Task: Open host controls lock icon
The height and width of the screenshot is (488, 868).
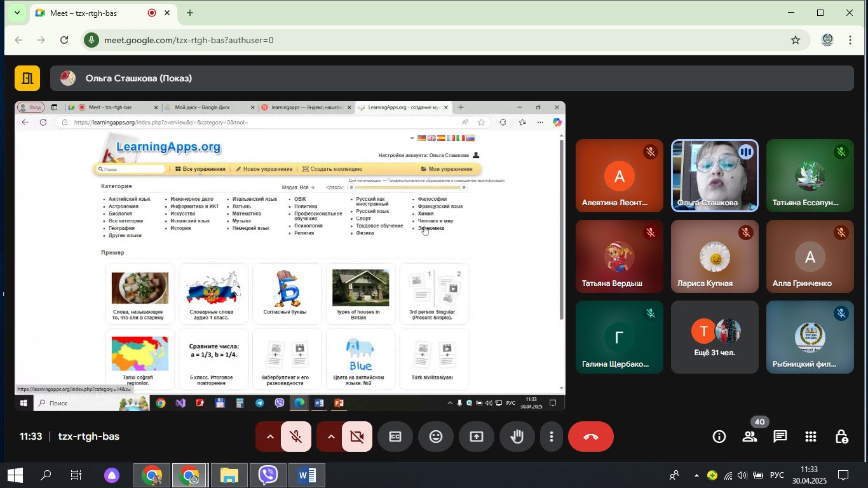Action: pyautogui.click(x=841, y=437)
